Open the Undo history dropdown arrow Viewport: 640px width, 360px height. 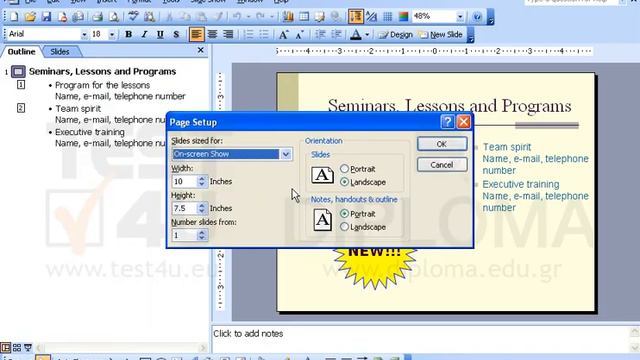[x=248, y=17]
